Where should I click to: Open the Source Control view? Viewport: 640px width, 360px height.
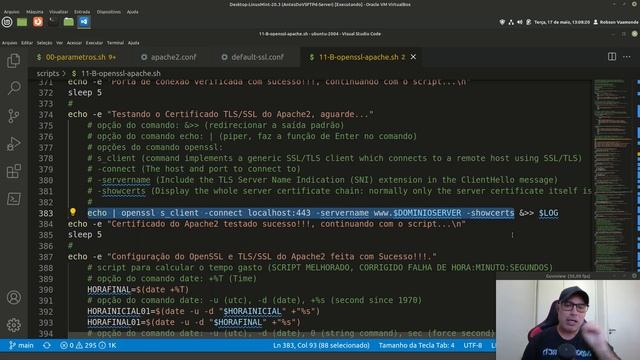click(x=13, y=116)
